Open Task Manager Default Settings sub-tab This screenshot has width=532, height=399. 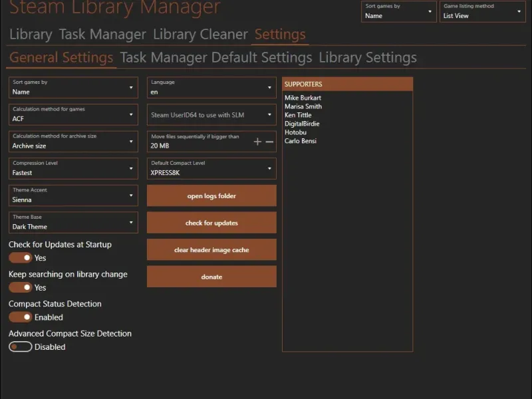216,58
